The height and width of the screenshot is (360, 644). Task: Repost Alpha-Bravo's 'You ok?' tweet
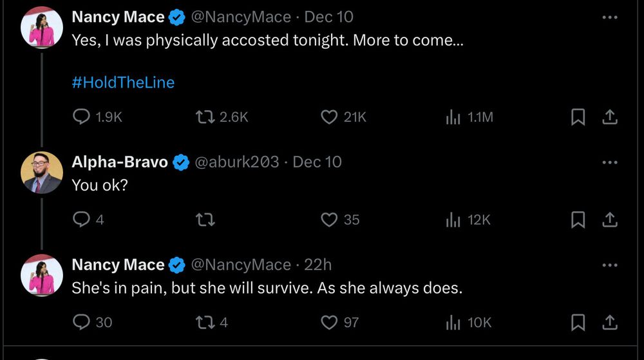click(205, 220)
